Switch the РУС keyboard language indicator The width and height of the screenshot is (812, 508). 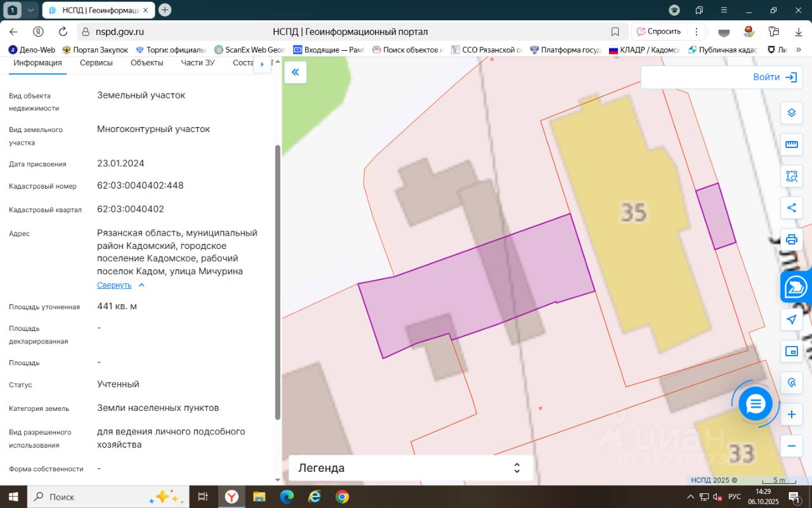[735, 497]
